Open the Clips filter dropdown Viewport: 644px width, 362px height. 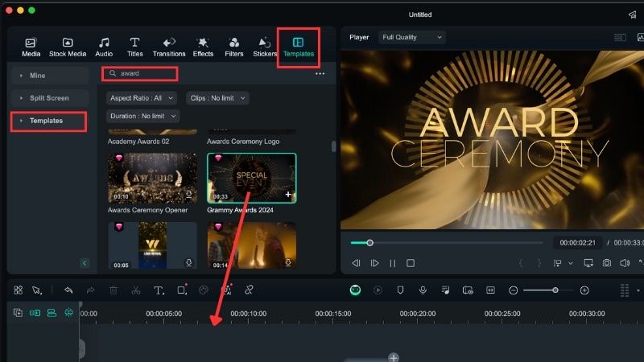[217, 98]
